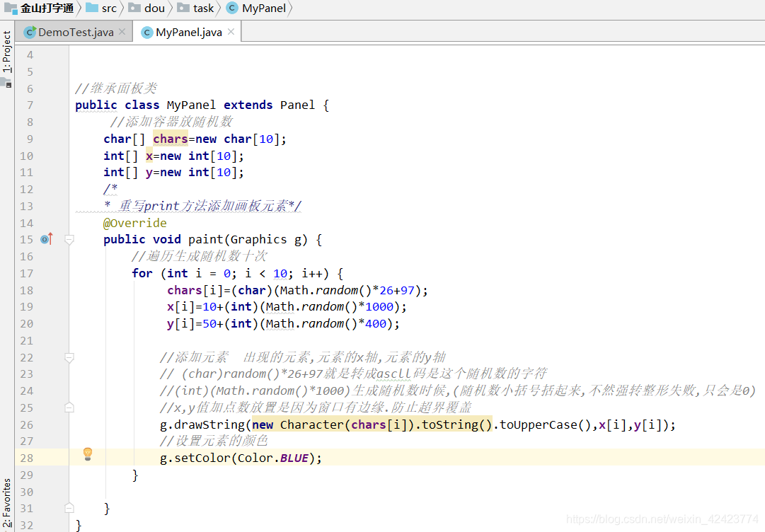Open the Favorites tool window
765x532 pixels.
6,504
